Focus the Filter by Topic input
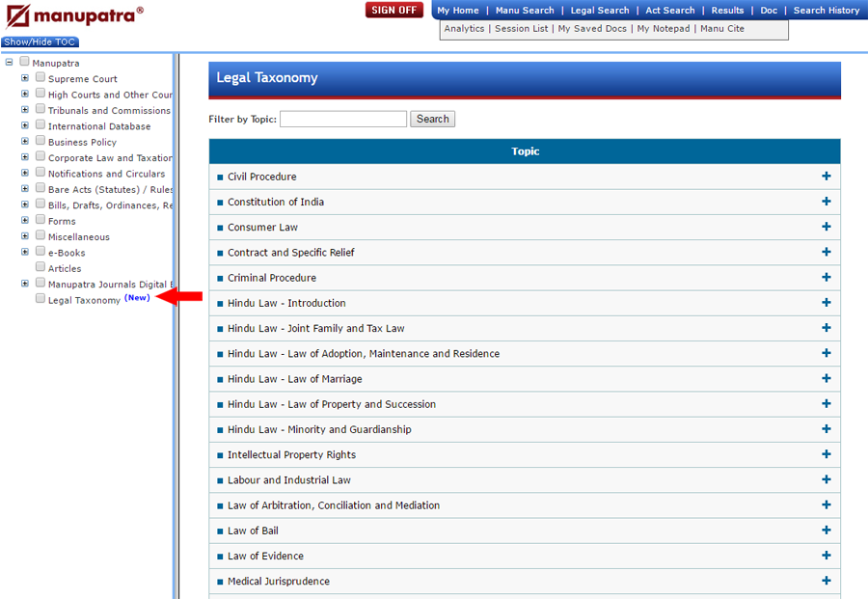Screen dimensions: 868x599 tap(343, 119)
